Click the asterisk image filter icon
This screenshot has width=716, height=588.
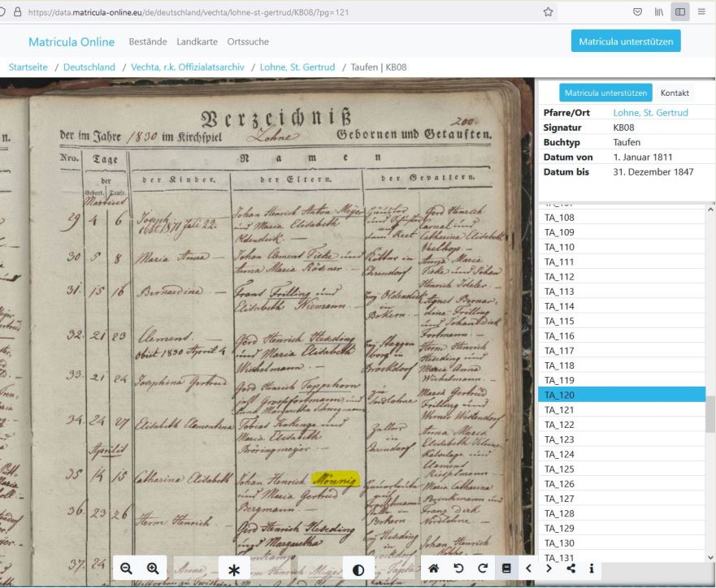tap(234, 569)
